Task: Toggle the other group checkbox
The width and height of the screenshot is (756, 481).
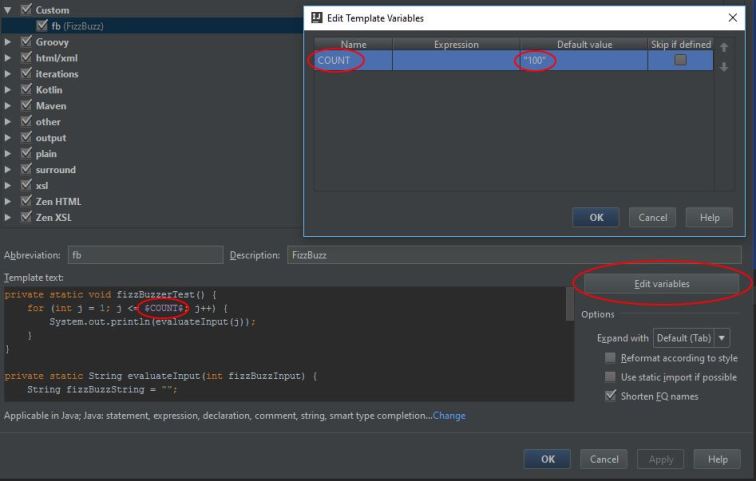Action: [27, 120]
